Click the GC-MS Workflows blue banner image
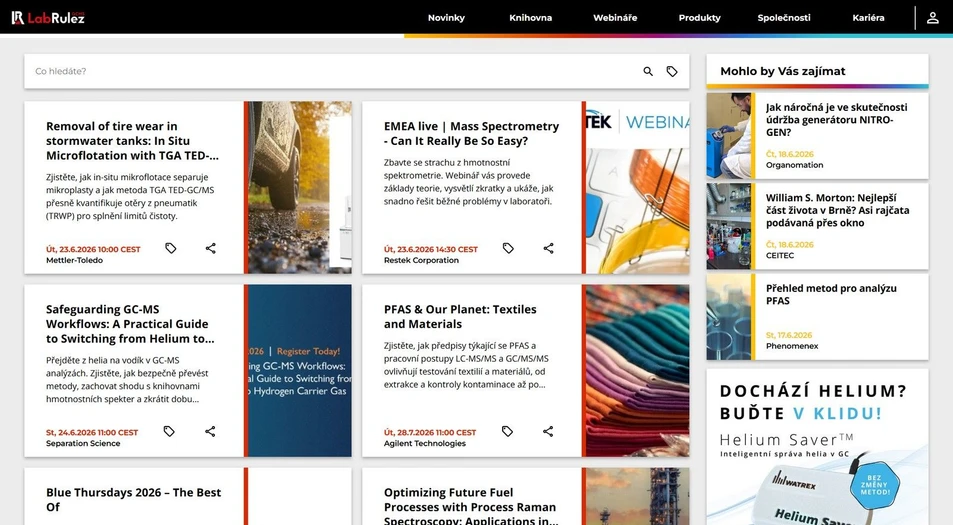Viewport: 953px width, 525px height. [x=300, y=371]
